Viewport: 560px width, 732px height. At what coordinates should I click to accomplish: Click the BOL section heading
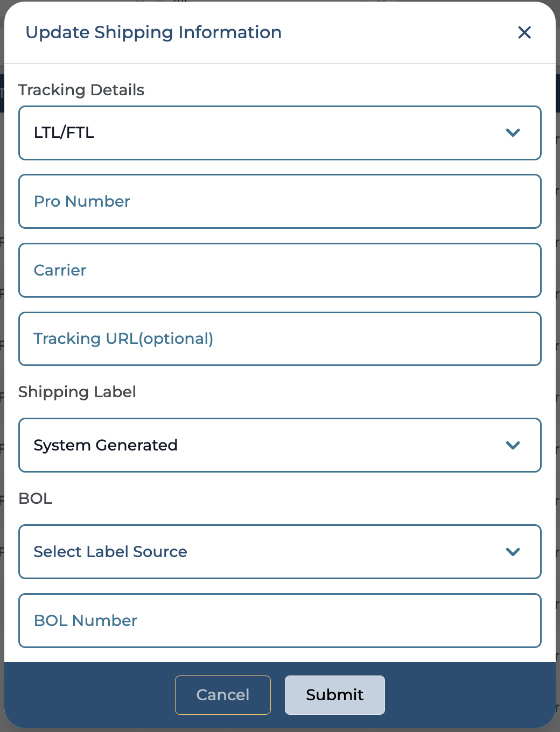click(x=36, y=498)
